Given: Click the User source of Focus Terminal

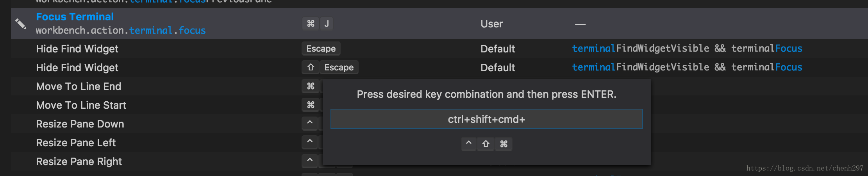Looking at the screenshot, I should pos(491,24).
